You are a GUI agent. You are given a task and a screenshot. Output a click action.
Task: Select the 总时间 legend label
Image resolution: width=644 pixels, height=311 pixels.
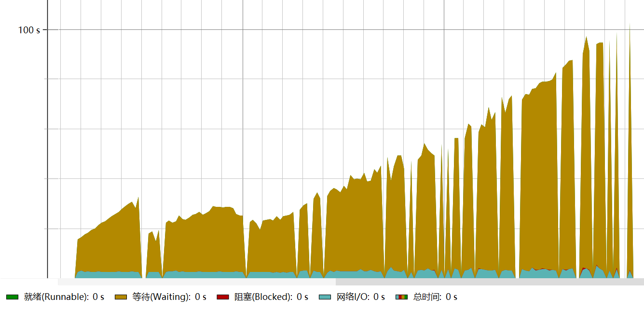427,297
